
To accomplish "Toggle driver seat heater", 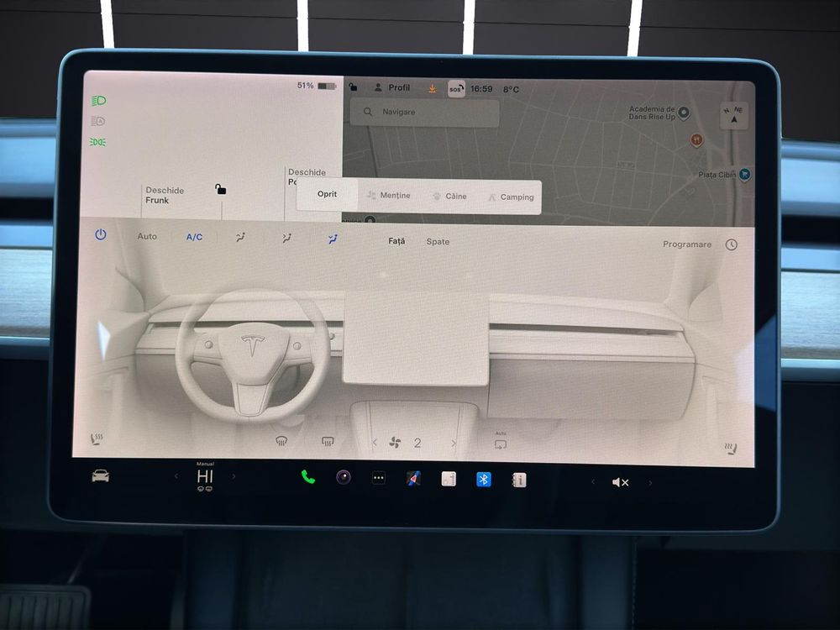I will 97,439.
